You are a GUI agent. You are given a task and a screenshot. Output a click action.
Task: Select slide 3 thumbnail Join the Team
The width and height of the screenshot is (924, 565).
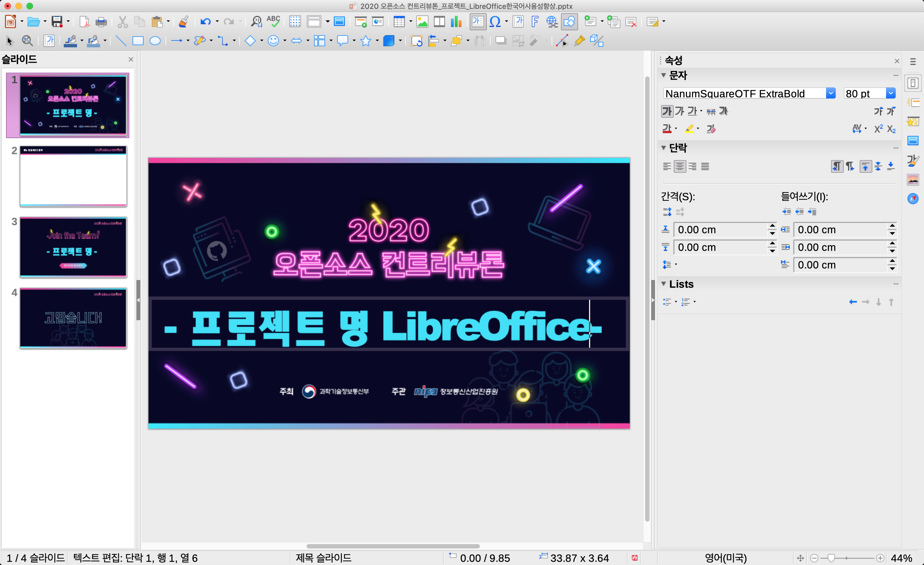[x=73, y=247]
